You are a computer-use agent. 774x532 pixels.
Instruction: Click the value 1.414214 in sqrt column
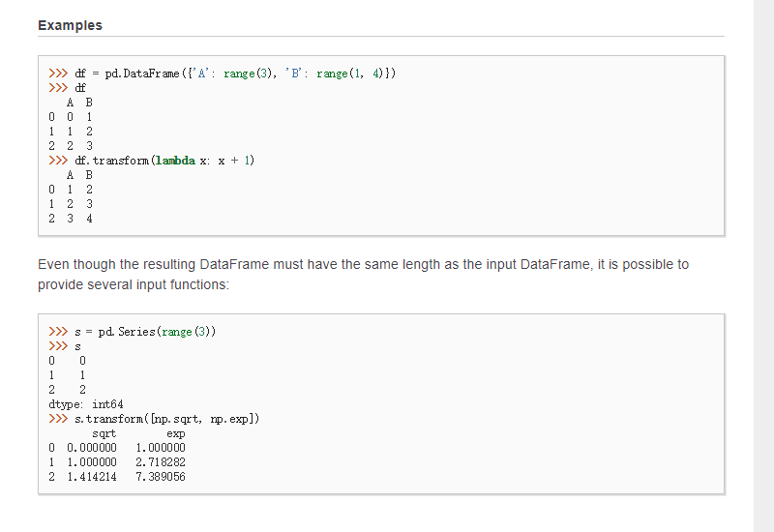92,477
